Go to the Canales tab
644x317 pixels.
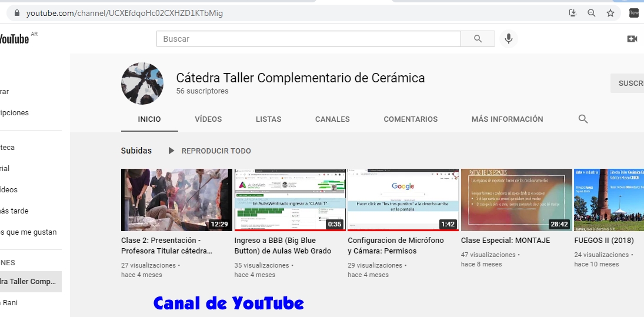click(332, 119)
